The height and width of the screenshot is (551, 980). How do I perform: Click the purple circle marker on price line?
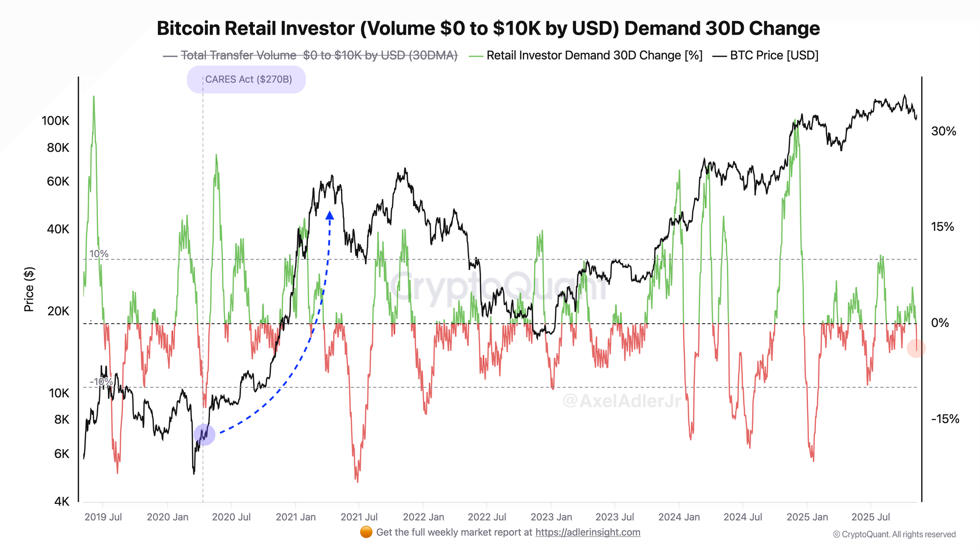[204, 434]
